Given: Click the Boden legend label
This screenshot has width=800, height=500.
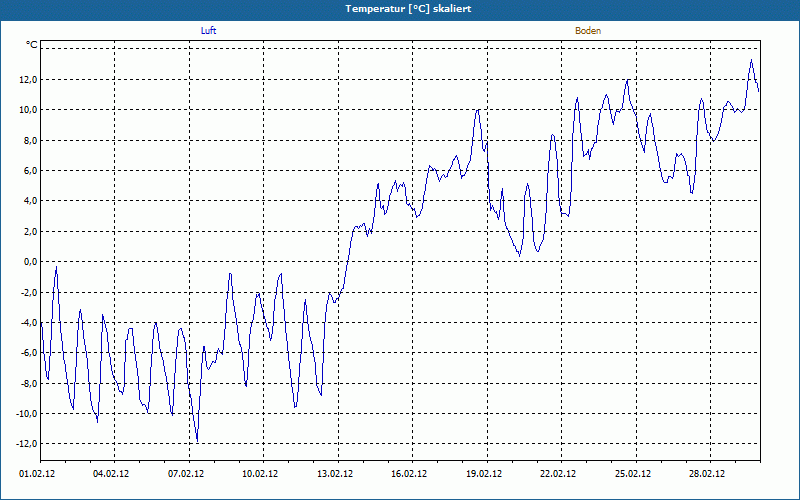Looking at the screenshot, I should pyautogui.click(x=588, y=31).
